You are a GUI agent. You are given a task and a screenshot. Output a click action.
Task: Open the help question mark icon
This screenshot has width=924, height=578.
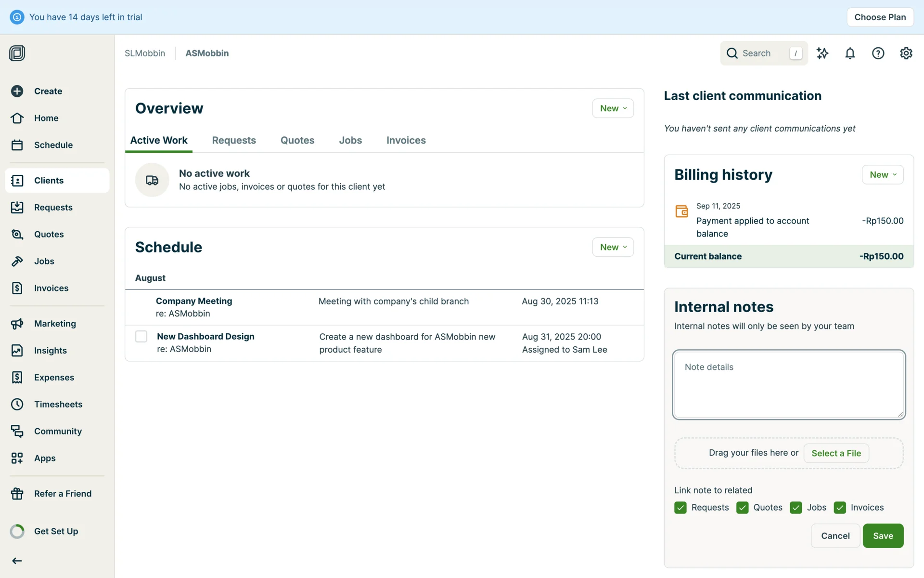coord(878,53)
